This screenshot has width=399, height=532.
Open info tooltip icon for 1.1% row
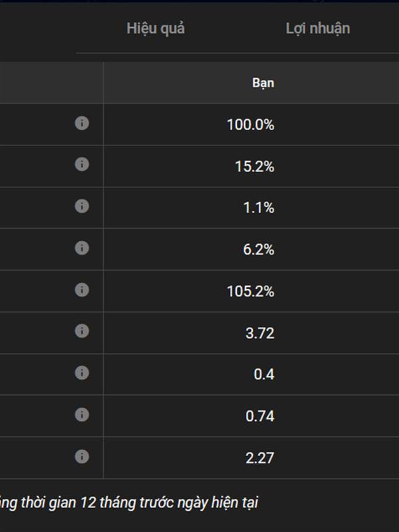point(82,206)
